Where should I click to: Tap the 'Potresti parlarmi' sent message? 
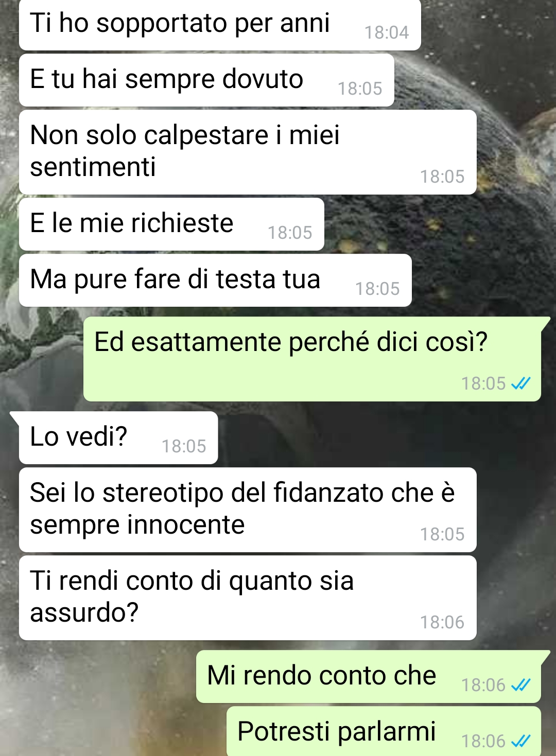click(x=384, y=731)
